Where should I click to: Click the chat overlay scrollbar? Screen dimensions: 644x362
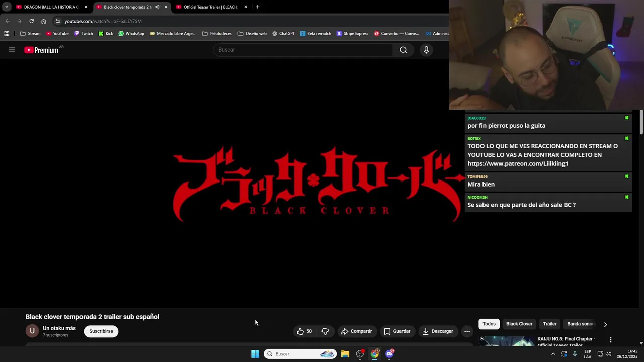coord(641,122)
